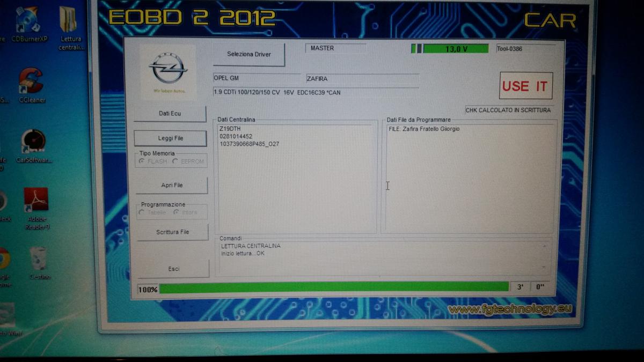Click the Tool-0386 serial field
The width and height of the screenshot is (644, 362).
525,49
